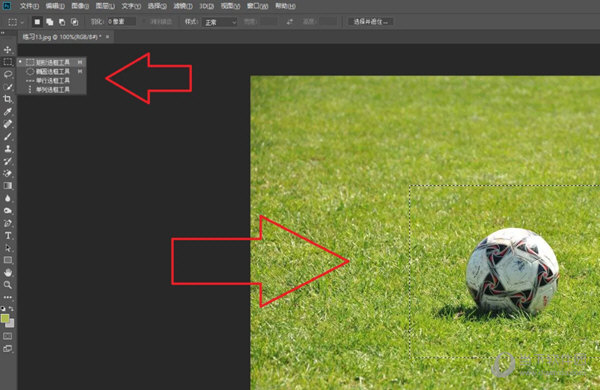Click the feather (羽化) value input field

(x=121, y=22)
